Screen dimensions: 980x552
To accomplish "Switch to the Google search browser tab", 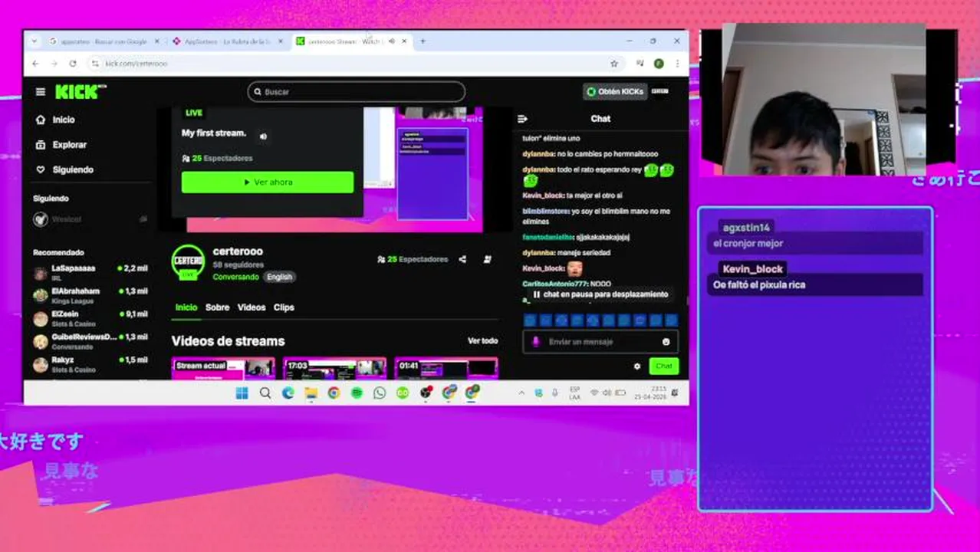I will coord(103,41).
